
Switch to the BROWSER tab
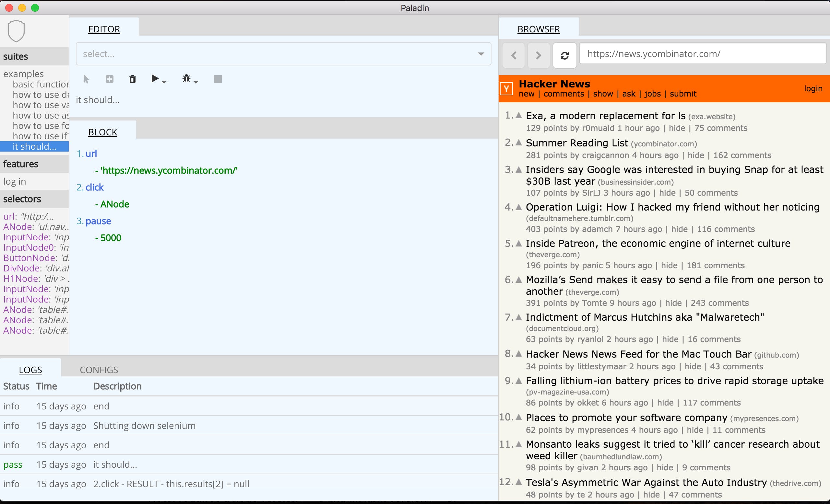coord(539,29)
